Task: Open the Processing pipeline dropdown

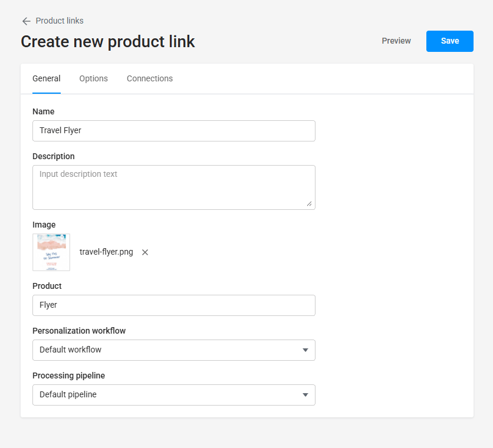Action: pos(174,395)
